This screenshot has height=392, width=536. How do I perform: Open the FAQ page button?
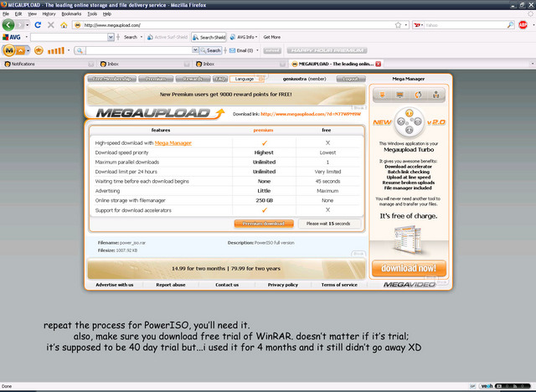(x=220, y=79)
